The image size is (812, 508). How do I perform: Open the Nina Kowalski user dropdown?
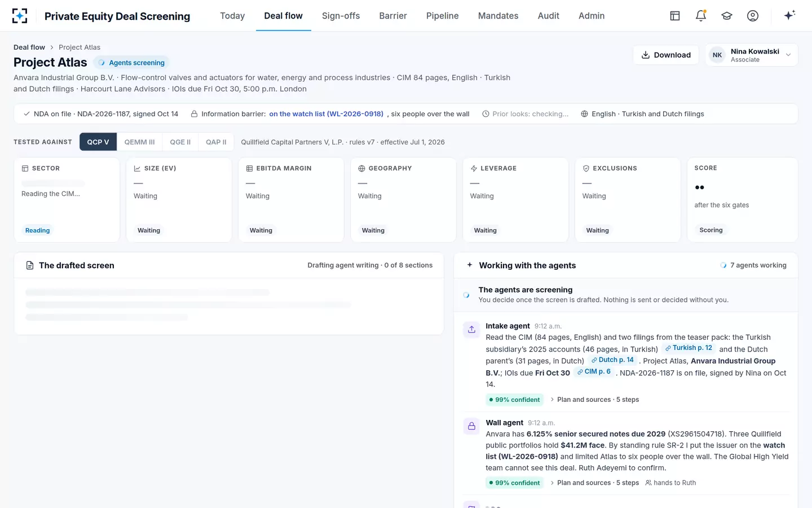[751, 55]
